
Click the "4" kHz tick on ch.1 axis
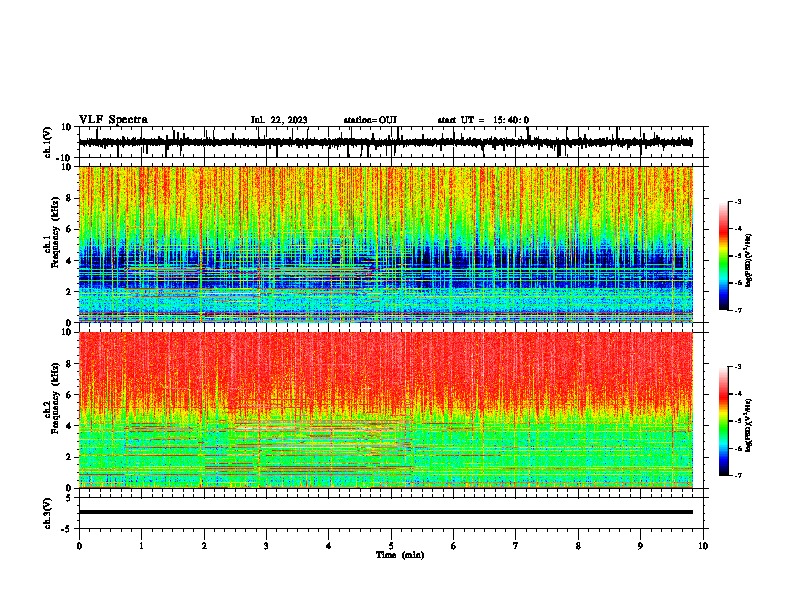tap(69, 261)
